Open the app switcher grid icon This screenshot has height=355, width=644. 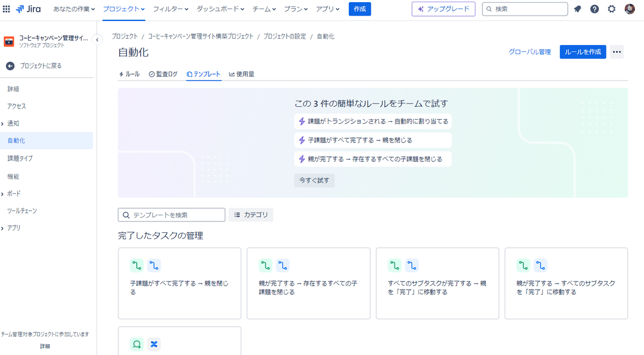7,9
